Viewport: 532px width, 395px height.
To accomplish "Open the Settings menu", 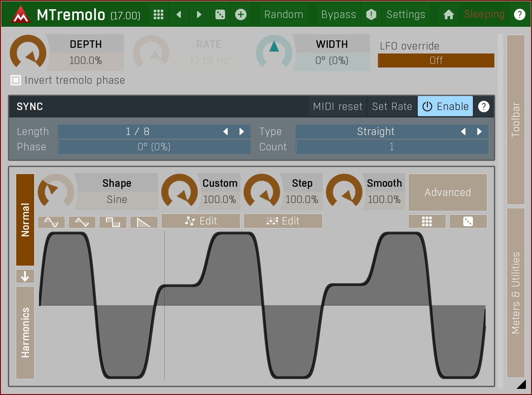I will (x=405, y=14).
